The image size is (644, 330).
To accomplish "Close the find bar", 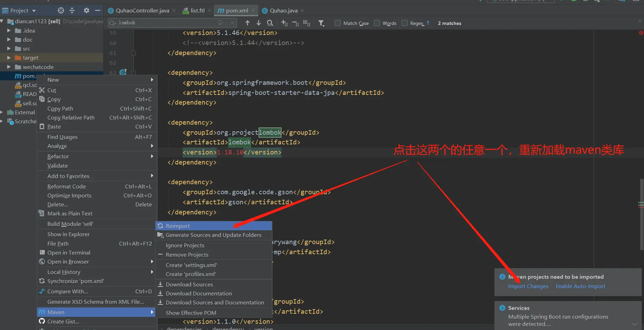I will point(640,21).
